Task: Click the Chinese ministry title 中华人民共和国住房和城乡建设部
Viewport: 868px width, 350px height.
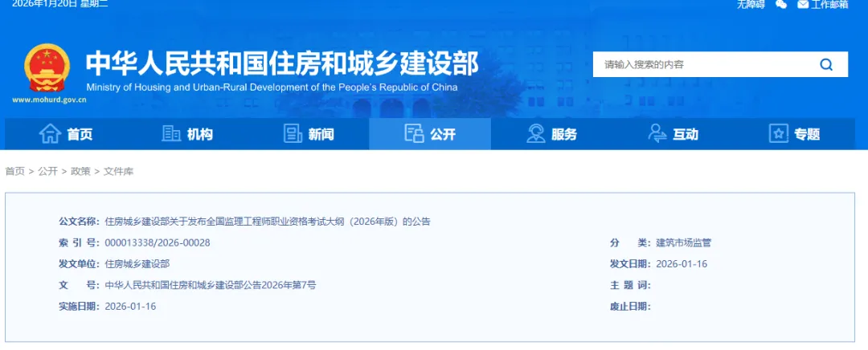Action: 282,63
